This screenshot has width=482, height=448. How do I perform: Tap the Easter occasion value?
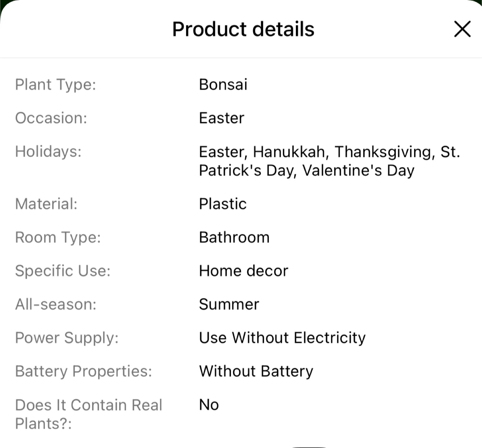tap(222, 118)
